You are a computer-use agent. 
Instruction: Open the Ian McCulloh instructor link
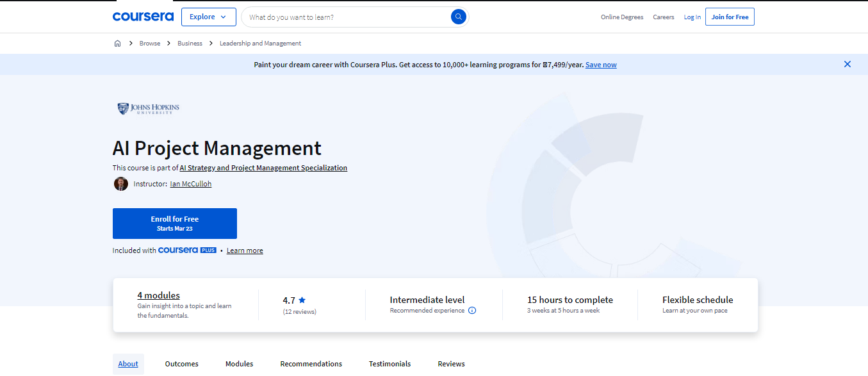190,184
